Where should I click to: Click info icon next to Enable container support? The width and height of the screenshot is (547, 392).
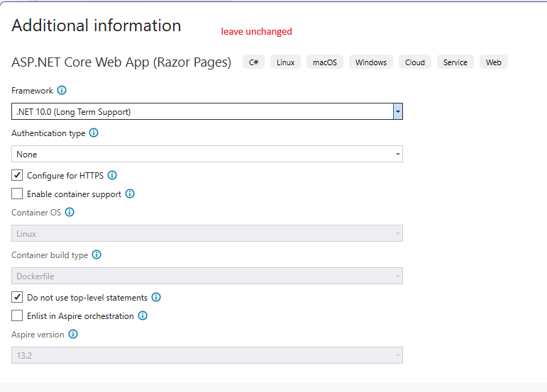130,194
